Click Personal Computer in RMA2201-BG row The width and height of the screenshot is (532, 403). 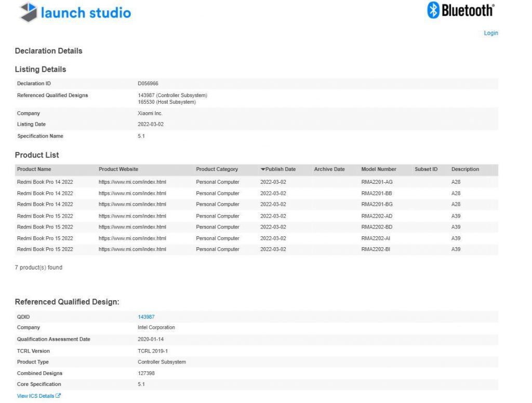tap(218, 204)
